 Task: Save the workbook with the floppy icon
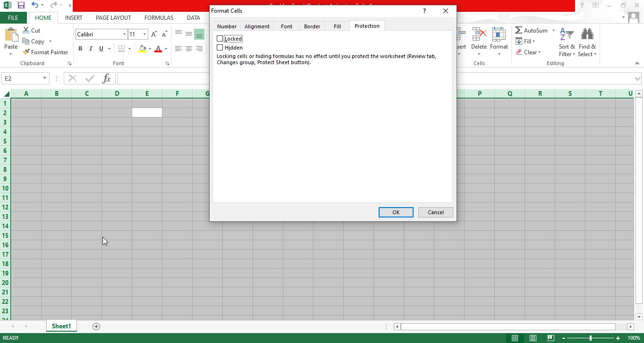(x=21, y=5)
